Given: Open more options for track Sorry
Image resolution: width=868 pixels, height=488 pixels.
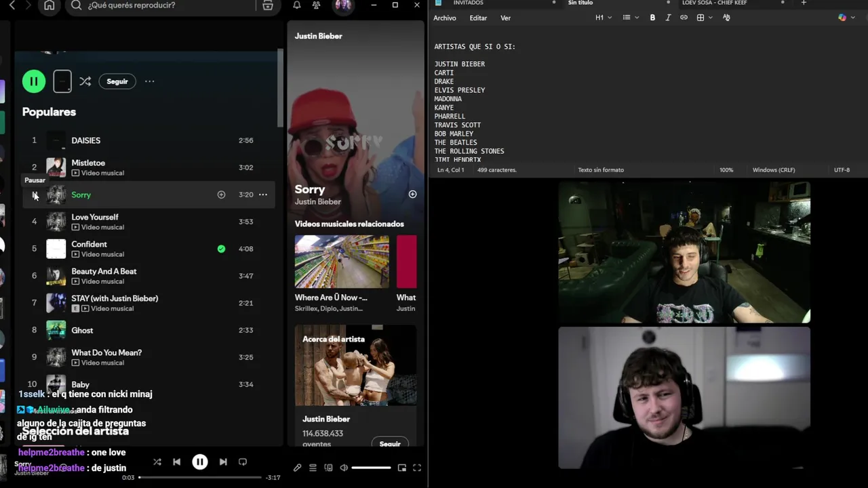Looking at the screenshot, I should (262, 195).
